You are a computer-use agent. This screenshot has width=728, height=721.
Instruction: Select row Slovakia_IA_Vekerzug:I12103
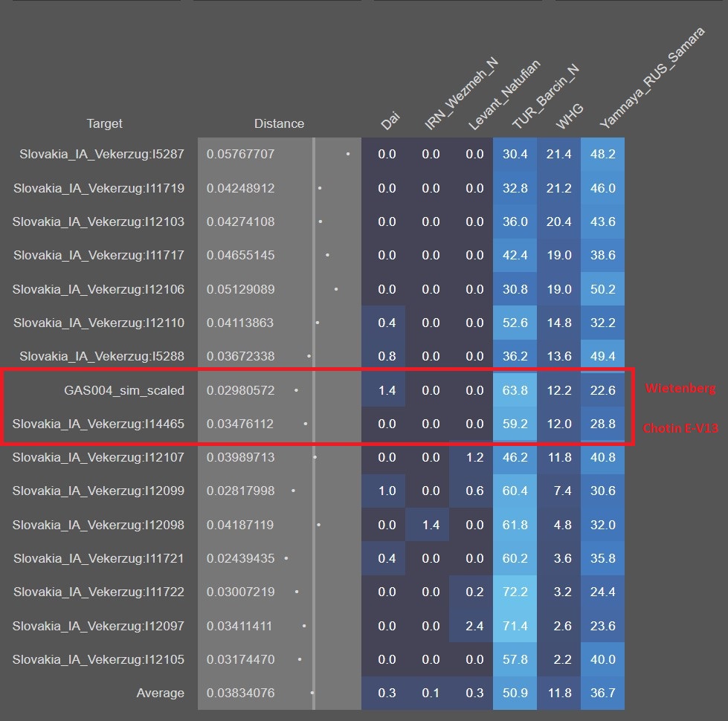[98, 222]
